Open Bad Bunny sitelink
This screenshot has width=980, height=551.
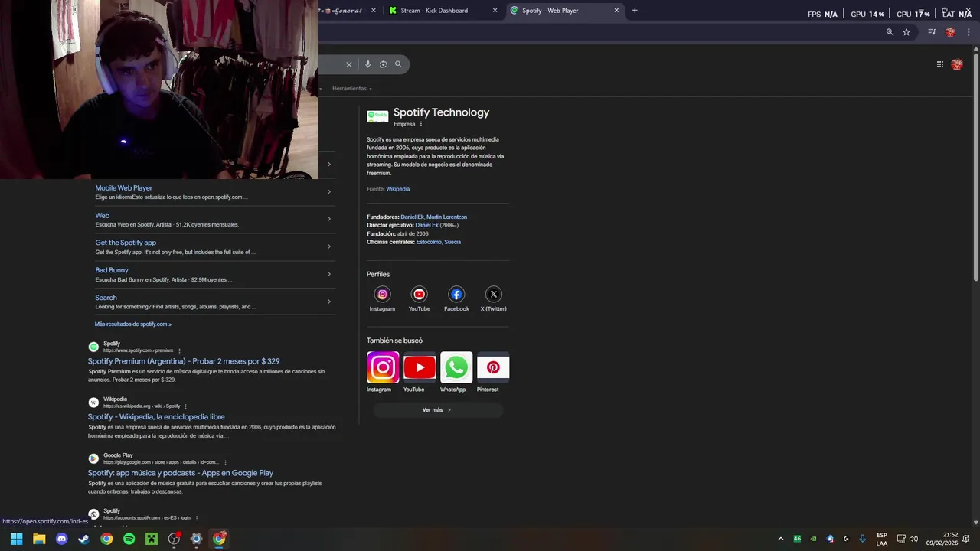point(112,270)
